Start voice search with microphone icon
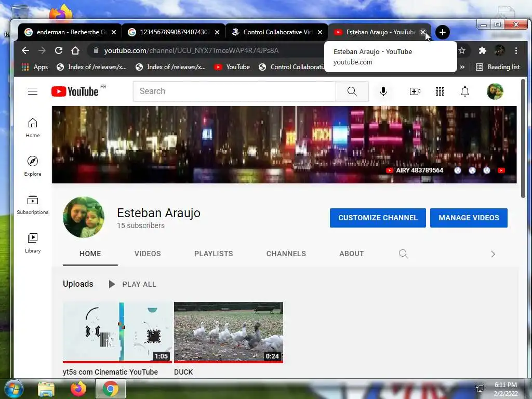The image size is (532, 399). 383,91
